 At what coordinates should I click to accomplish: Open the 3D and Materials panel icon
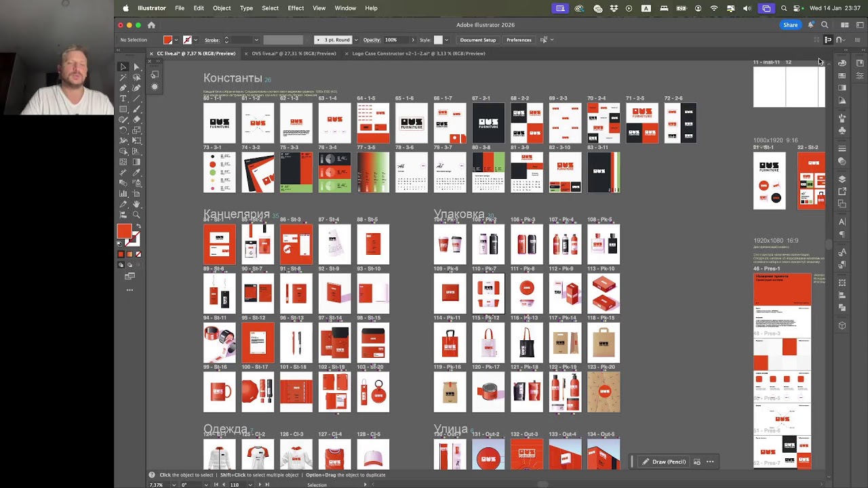pyautogui.click(x=842, y=325)
